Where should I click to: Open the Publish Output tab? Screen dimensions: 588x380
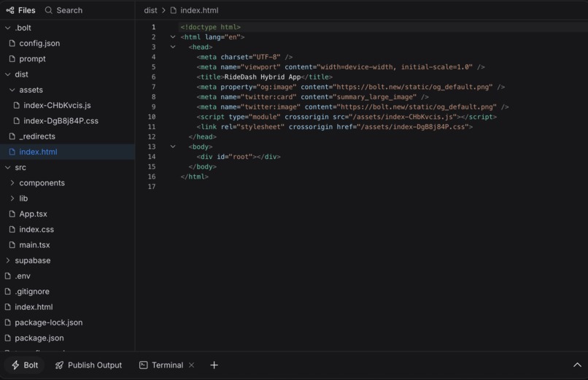[x=88, y=365]
